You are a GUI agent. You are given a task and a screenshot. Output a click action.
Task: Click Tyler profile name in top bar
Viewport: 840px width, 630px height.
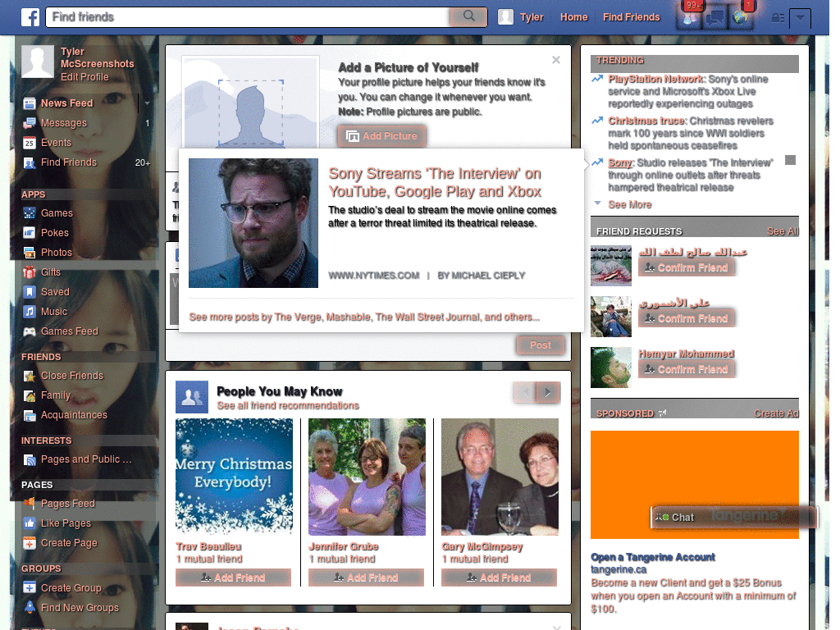(532, 17)
